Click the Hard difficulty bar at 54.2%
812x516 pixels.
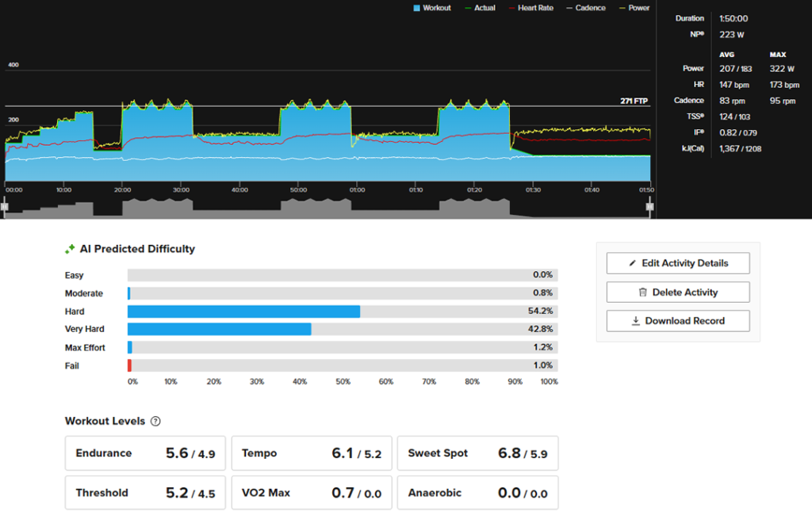(x=243, y=312)
